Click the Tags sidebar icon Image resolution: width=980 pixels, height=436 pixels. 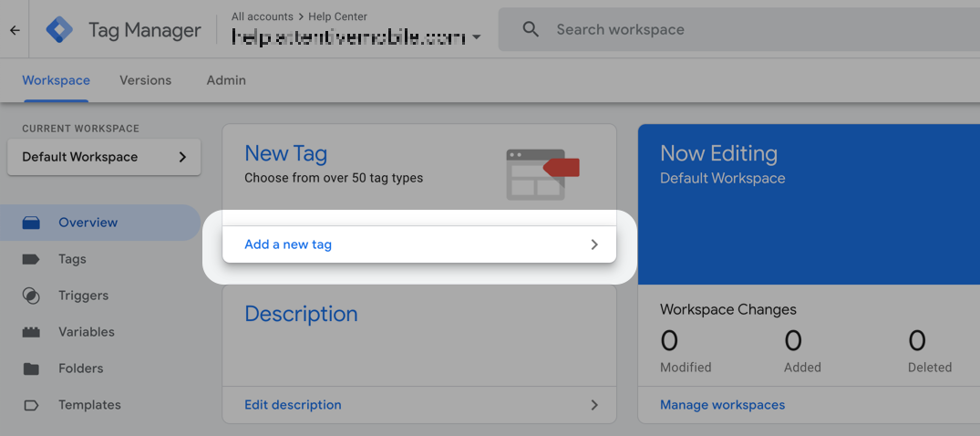(x=31, y=259)
